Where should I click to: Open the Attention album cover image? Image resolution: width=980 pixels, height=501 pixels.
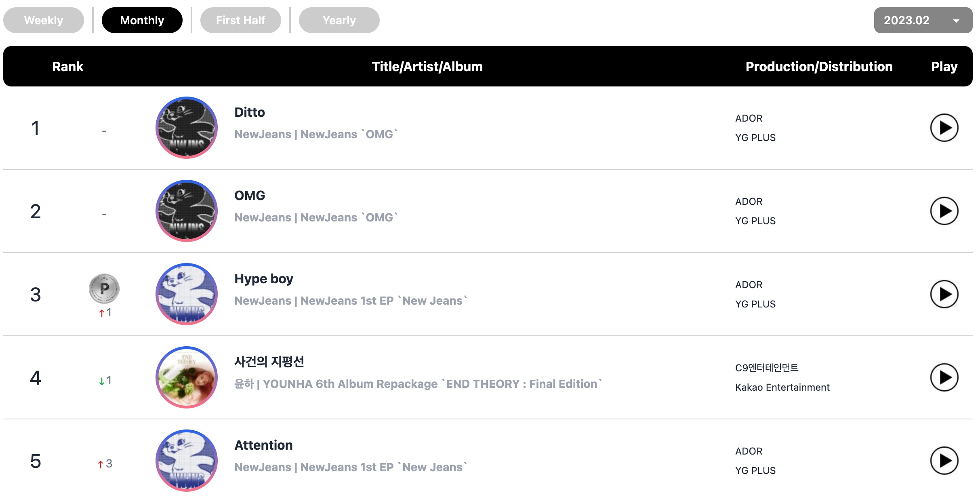[187, 461]
